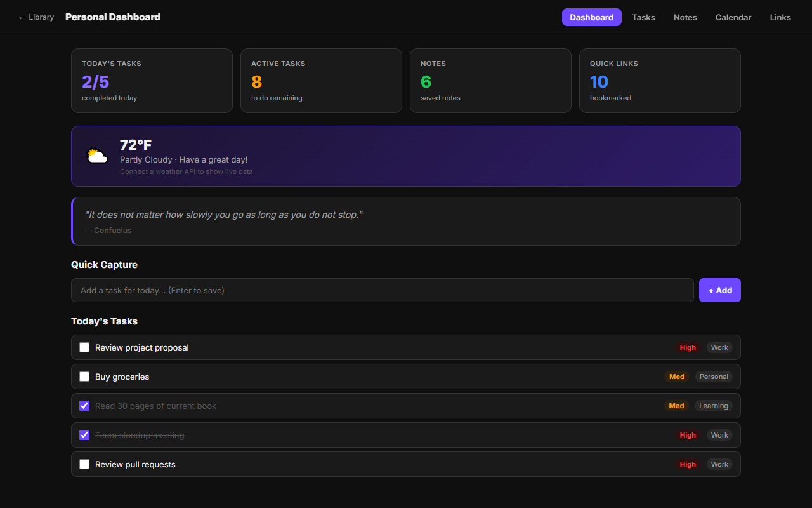Click the Team standup meeting task title
Viewport: 812px width, 508px height.
pos(140,435)
